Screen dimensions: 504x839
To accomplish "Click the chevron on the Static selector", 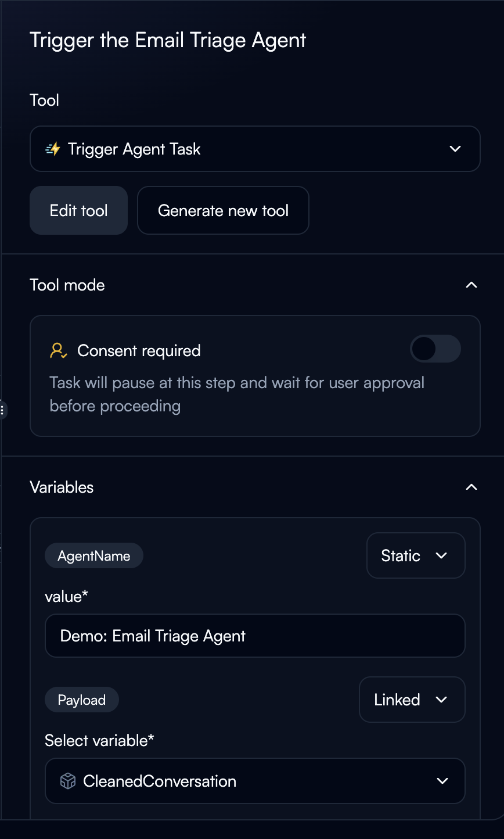I will pos(440,555).
